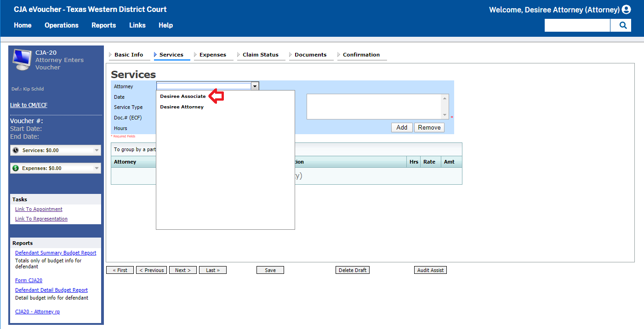
Task: Select the Documents tab
Action: 311,54
